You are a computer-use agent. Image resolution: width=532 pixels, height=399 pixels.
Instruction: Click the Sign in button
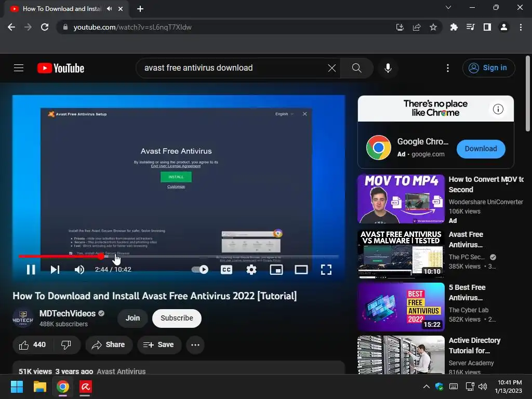pos(488,68)
